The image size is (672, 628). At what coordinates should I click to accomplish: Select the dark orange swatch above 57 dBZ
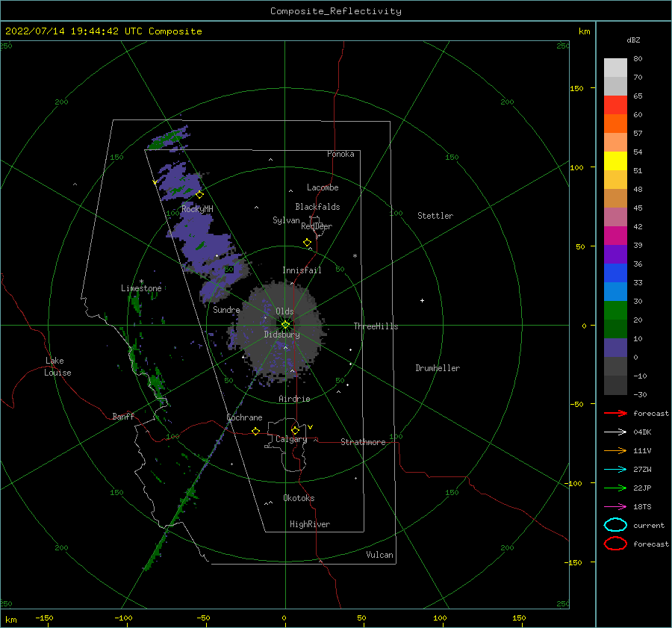click(x=615, y=123)
